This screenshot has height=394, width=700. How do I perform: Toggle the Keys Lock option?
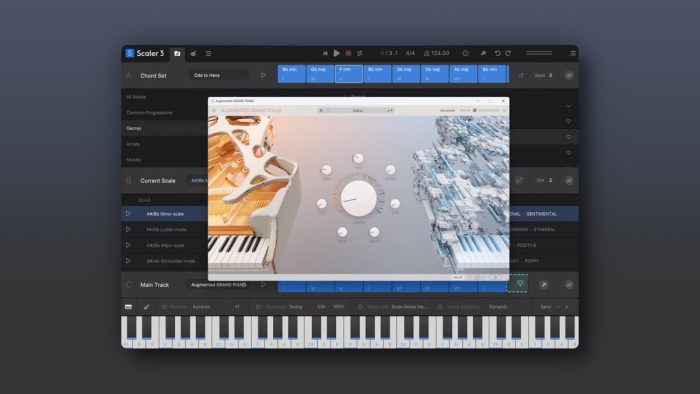pos(360,307)
